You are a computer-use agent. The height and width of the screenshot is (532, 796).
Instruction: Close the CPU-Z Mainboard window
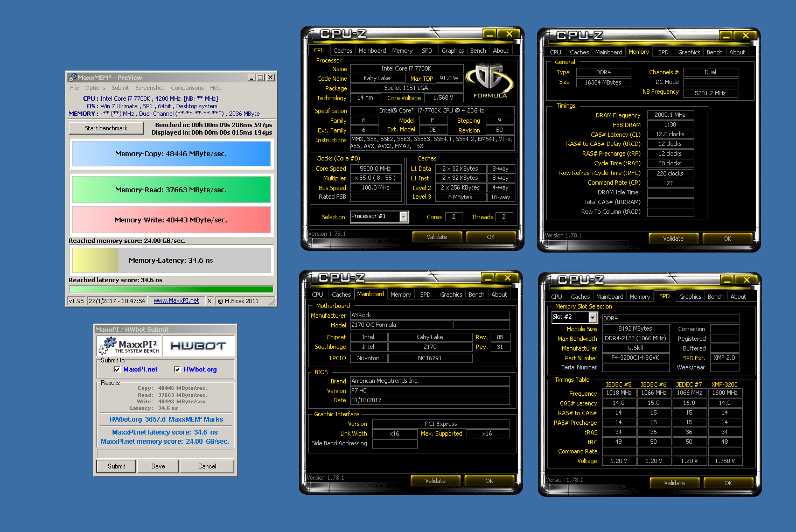click(x=507, y=278)
